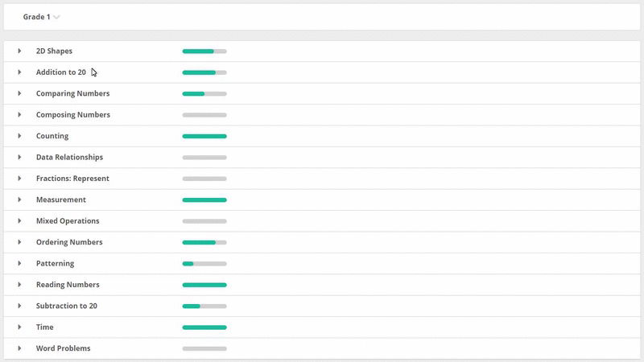
Task: Select the Patterning skill label
Action: [55, 264]
